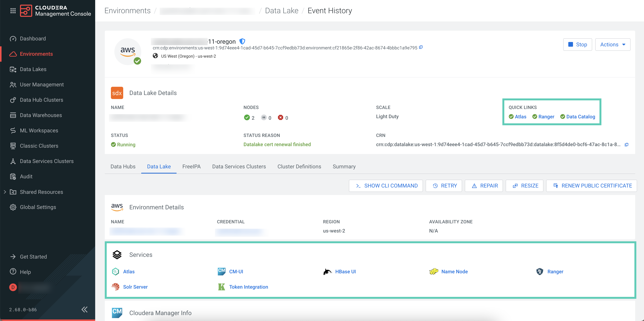
Task: Go to Data Hub Clusters in sidebar
Action: coord(41,100)
